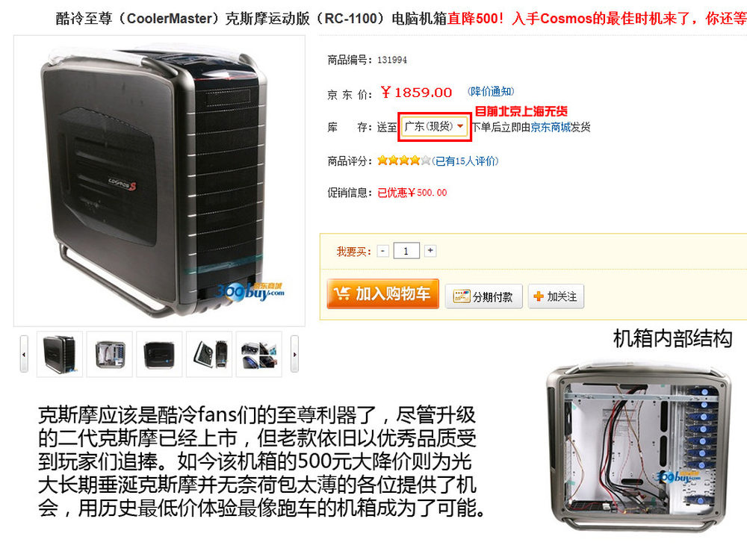Open the 已有15人评价 reviews link
Screen dimensions: 747x560
tap(465, 161)
